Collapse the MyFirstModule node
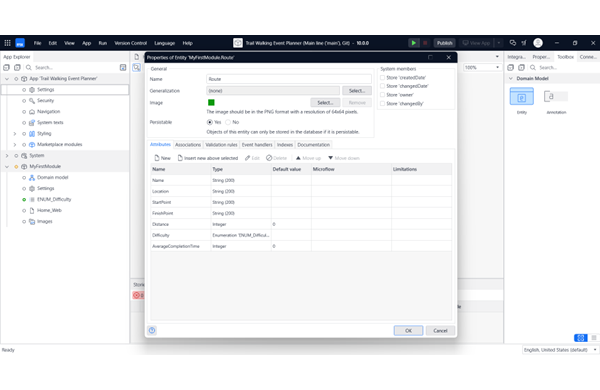 7,166
